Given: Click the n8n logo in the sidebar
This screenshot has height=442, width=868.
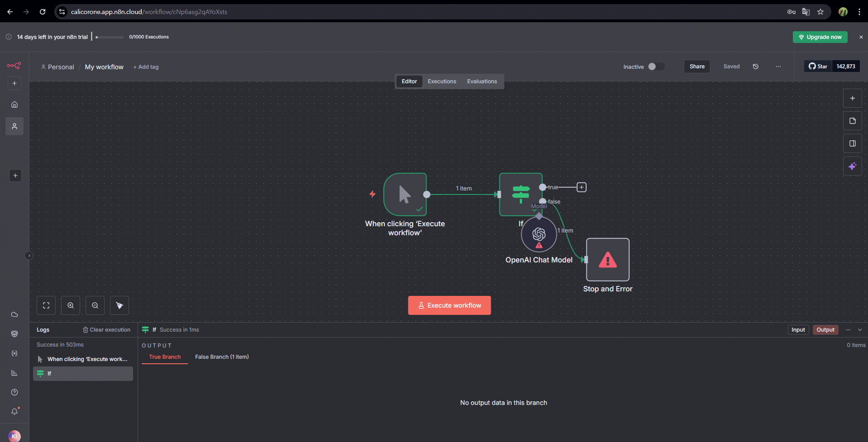Looking at the screenshot, I should tap(14, 66).
